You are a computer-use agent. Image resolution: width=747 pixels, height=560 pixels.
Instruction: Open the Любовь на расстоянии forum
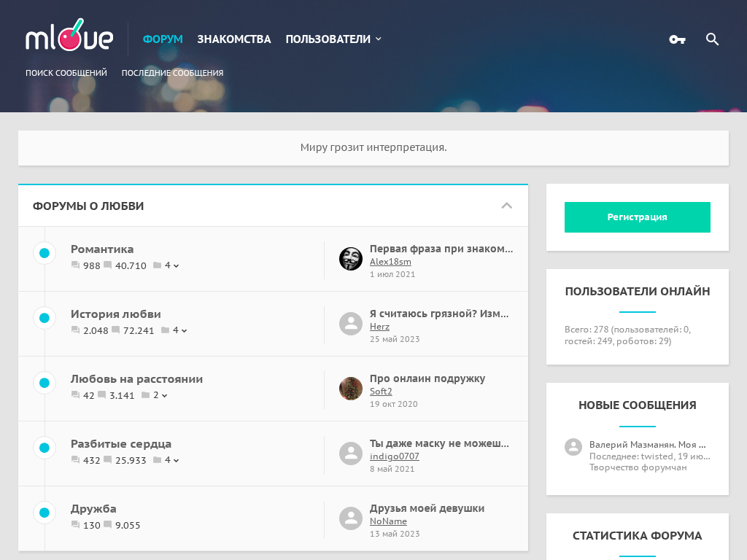point(136,379)
